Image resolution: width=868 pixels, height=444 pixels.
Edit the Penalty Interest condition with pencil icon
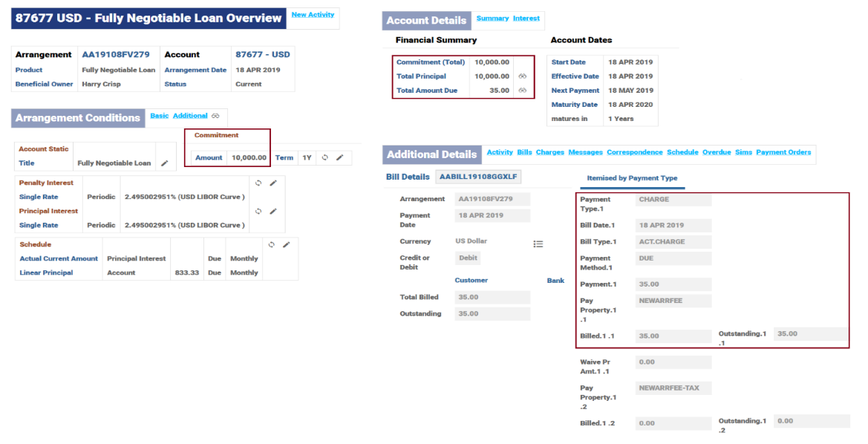click(x=273, y=183)
